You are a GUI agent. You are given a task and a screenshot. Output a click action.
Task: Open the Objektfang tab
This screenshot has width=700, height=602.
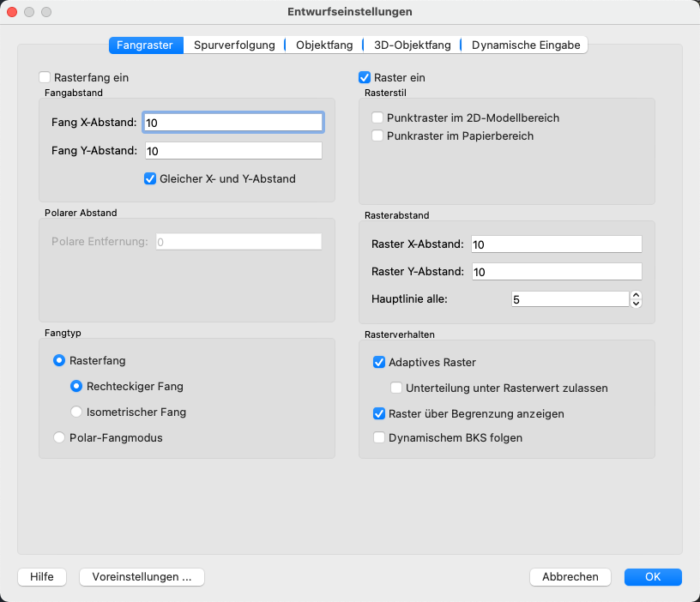(x=323, y=45)
